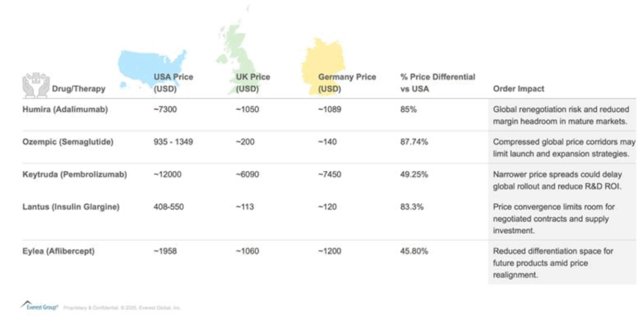Click the 87.74% differential value for Ozempic
The image size is (644, 329).
click(414, 142)
